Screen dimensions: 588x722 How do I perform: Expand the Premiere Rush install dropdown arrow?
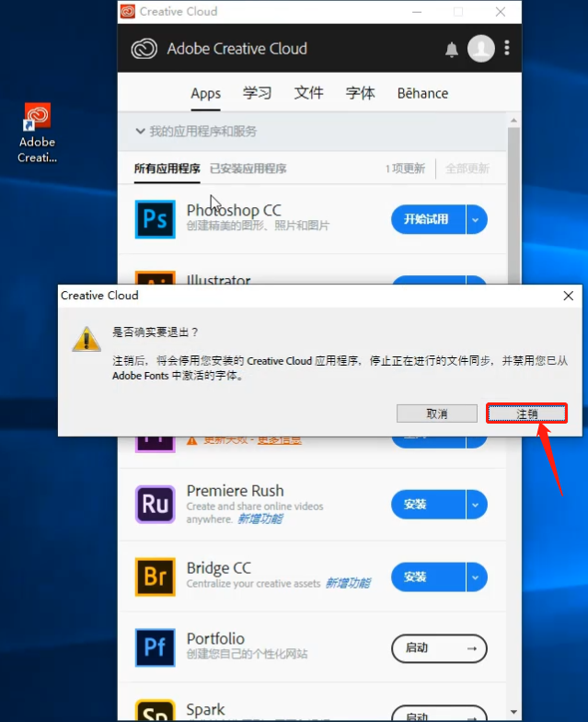click(x=477, y=505)
